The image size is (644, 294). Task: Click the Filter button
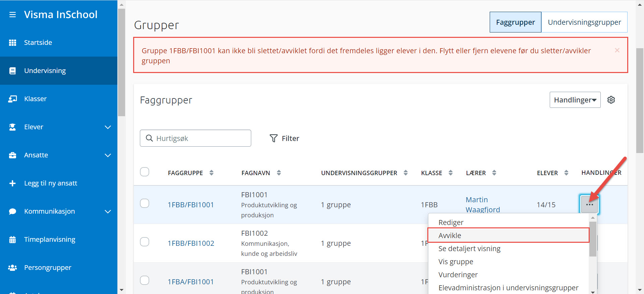[284, 138]
